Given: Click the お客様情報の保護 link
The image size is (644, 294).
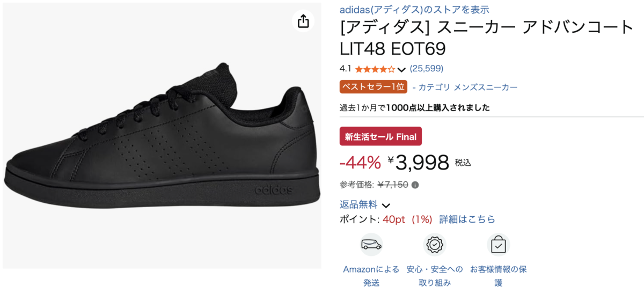Looking at the screenshot, I should point(498,276).
